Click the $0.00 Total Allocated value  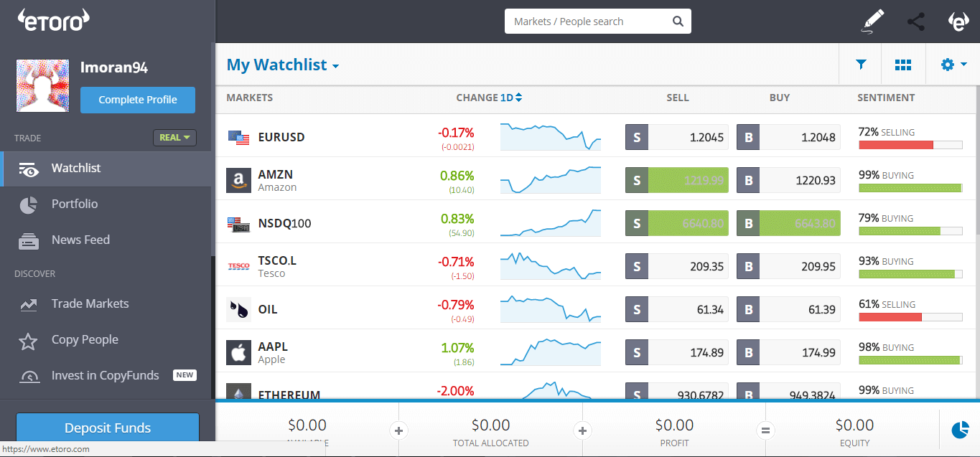tap(491, 425)
